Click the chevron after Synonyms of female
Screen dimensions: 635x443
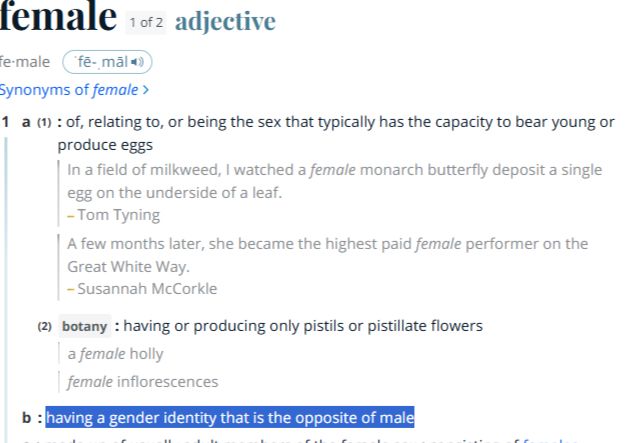[145, 90]
